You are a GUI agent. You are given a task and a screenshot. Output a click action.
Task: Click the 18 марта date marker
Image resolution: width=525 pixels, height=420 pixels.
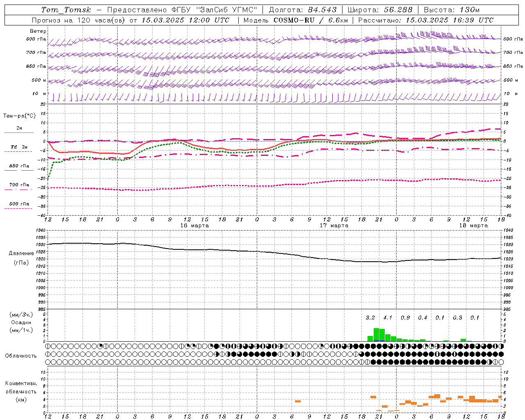(x=473, y=225)
